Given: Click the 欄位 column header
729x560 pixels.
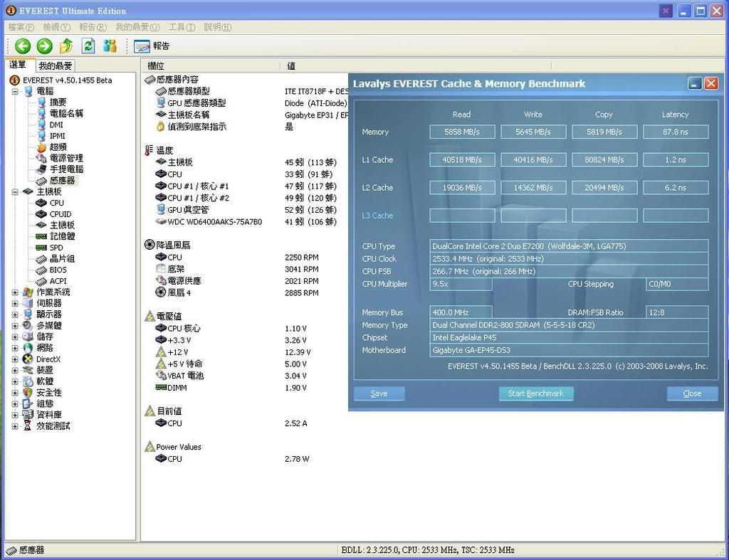Looking at the screenshot, I should pos(211,66).
